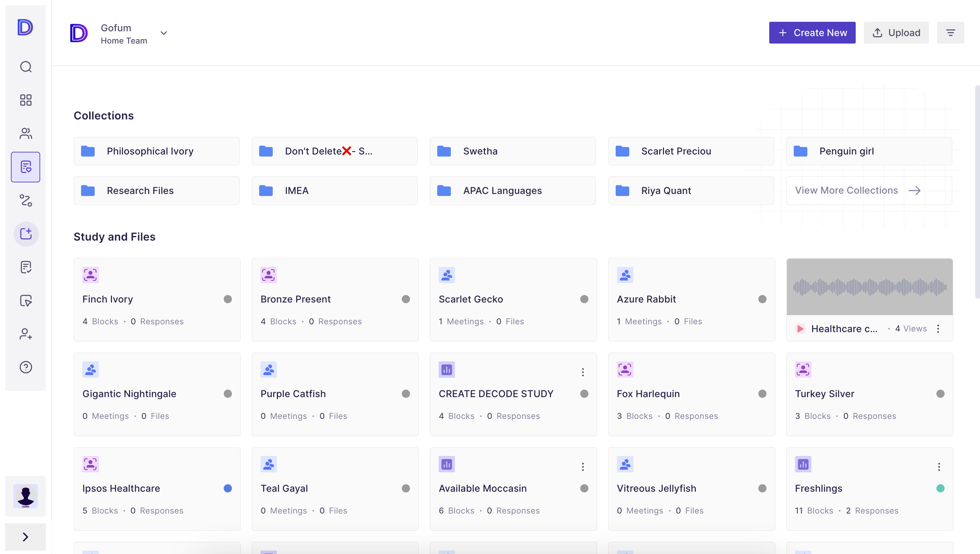Viewport: 980px width, 554px height.
Task: Click the Turkey Silver study icon
Action: [803, 370]
